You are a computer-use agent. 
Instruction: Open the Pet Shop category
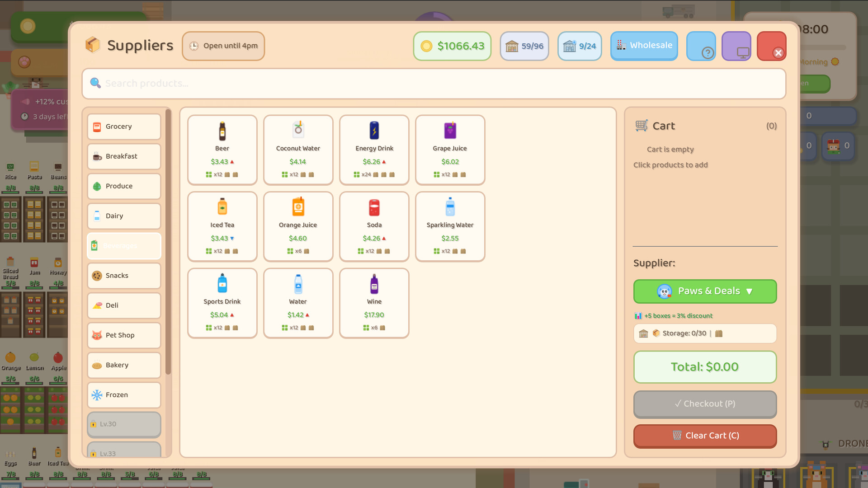pyautogui.click(x=124, y=335)
